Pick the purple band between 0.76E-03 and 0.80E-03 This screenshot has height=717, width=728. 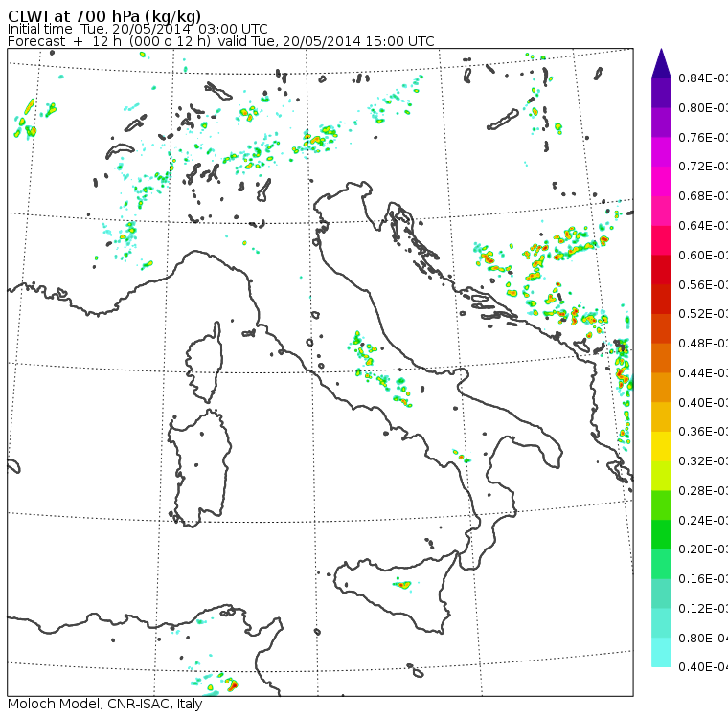point(661,123)
